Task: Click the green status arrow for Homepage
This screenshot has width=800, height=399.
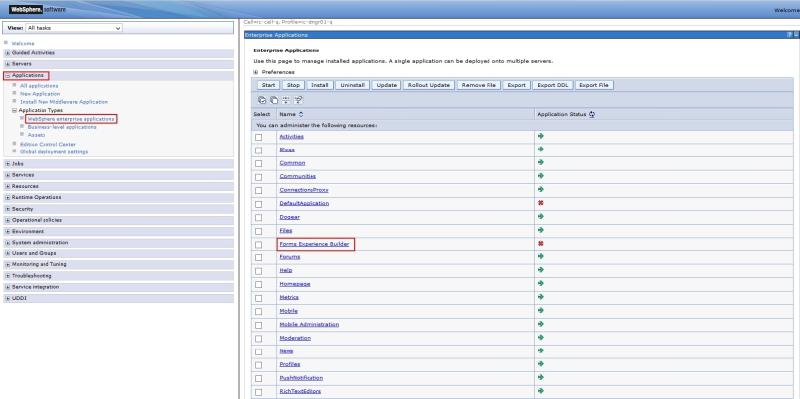Action: pos(541,283)
